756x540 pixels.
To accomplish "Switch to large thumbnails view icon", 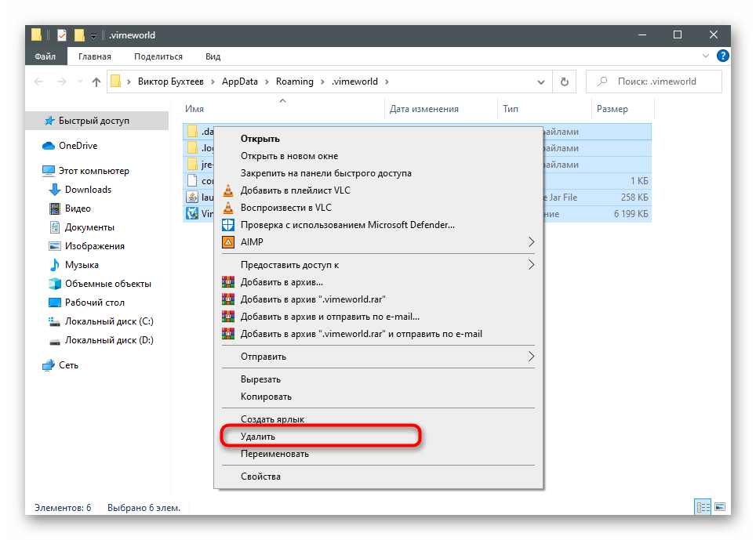I will coord(720,507).
